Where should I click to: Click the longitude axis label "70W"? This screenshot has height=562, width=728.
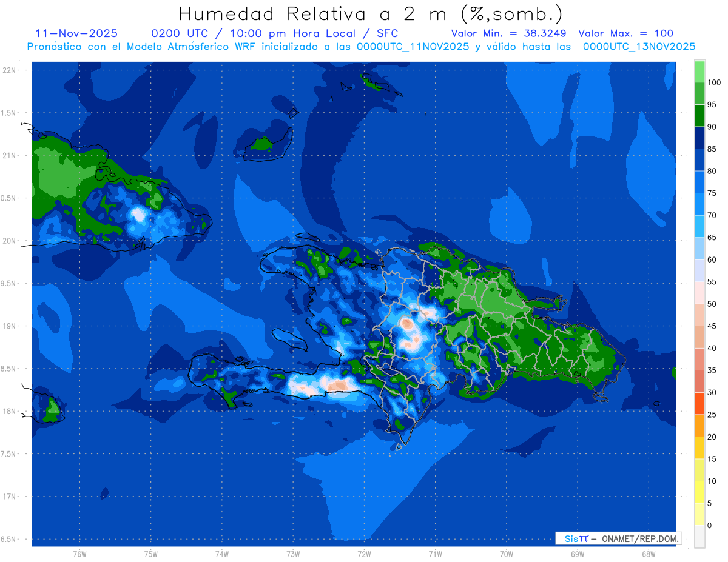coord(507,554)
